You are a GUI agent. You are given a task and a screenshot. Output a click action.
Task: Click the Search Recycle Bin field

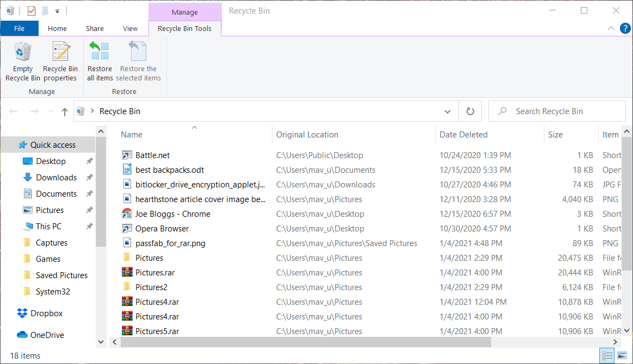click(557, 111)
